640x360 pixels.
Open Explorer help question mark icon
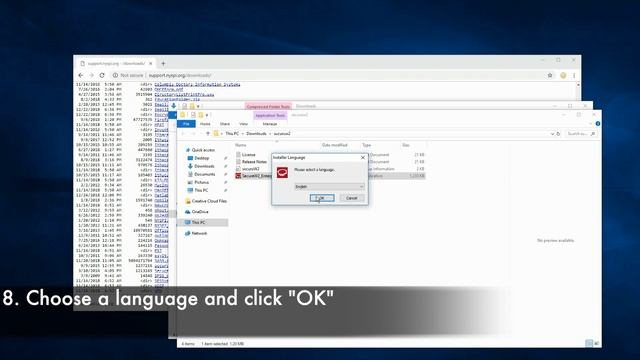(598, 124)
